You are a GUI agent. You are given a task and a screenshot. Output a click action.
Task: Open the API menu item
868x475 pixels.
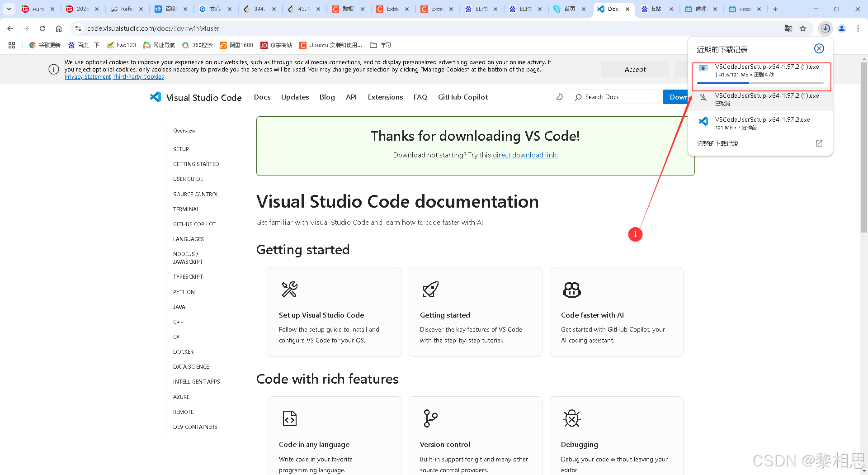(351, 97)
